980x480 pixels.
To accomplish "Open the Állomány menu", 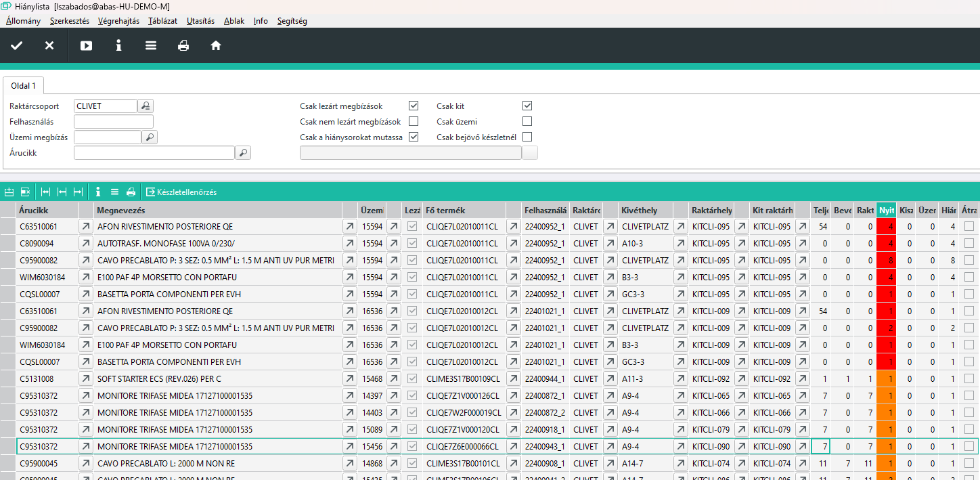I will (23, 21).
